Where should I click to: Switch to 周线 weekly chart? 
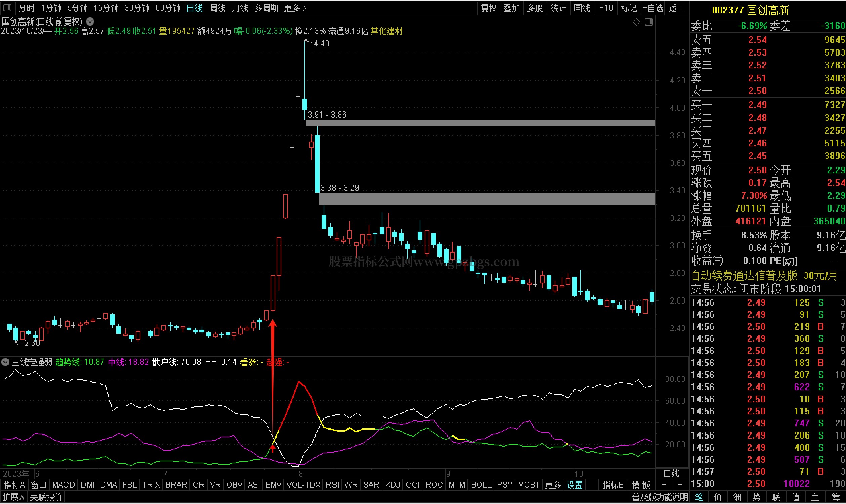tap(217, 8)
